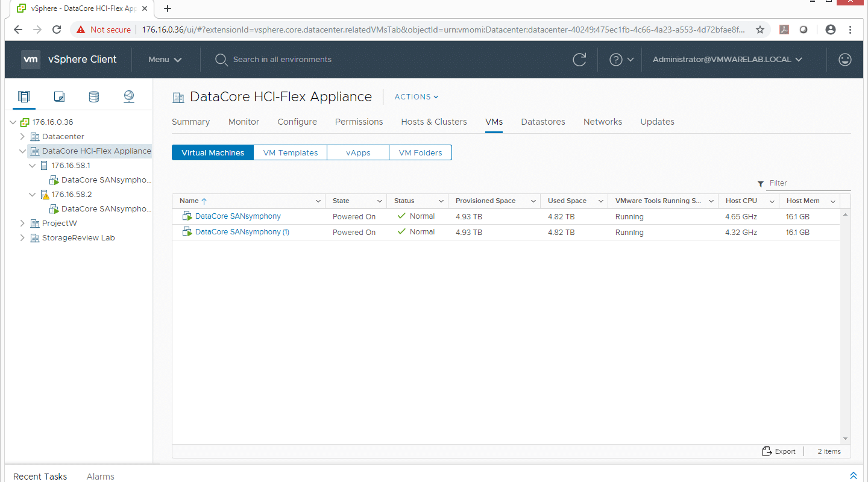
Task: Open the Summary tab
Action: [190, 122]
